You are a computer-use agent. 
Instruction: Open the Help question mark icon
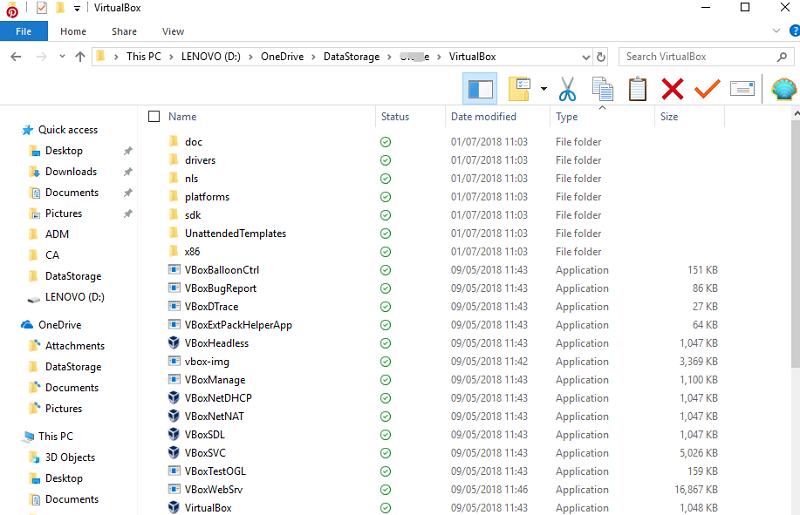tap(794, 31)
